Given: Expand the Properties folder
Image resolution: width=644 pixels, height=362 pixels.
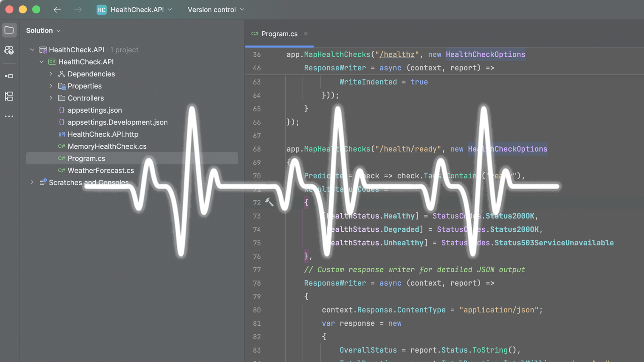Looking at the screenshot, I should [51, 86].
